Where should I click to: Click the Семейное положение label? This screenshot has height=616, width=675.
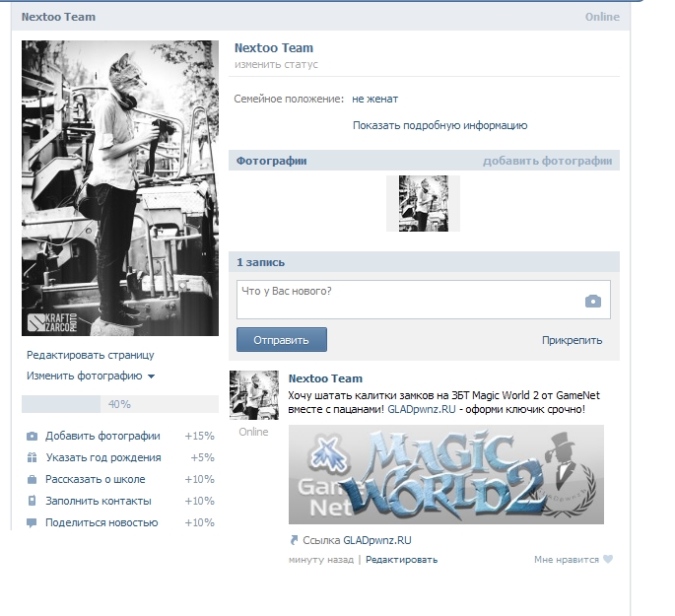pos(289,99)
